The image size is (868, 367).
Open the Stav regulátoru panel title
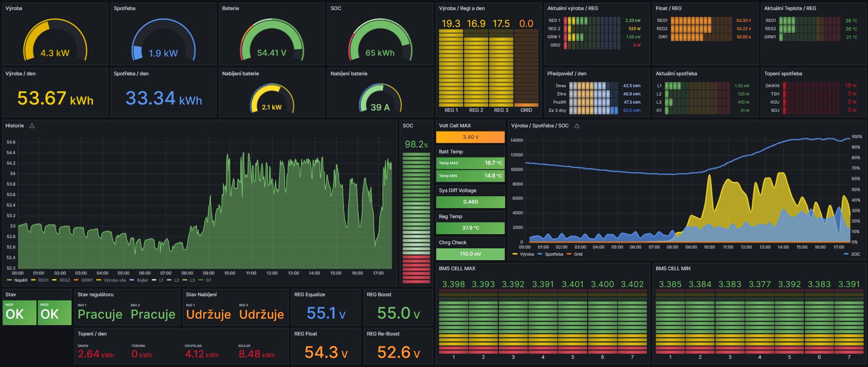click(95, 294)
